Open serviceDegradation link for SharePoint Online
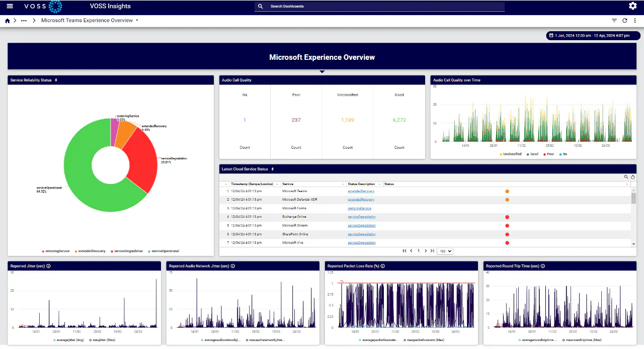 click(362, 234)
